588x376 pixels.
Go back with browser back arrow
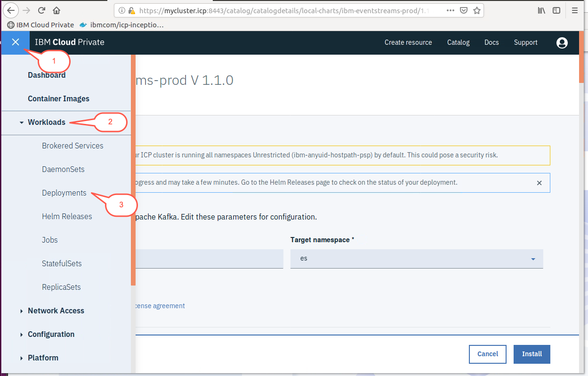pyautogui.click(x=10, y=10)
